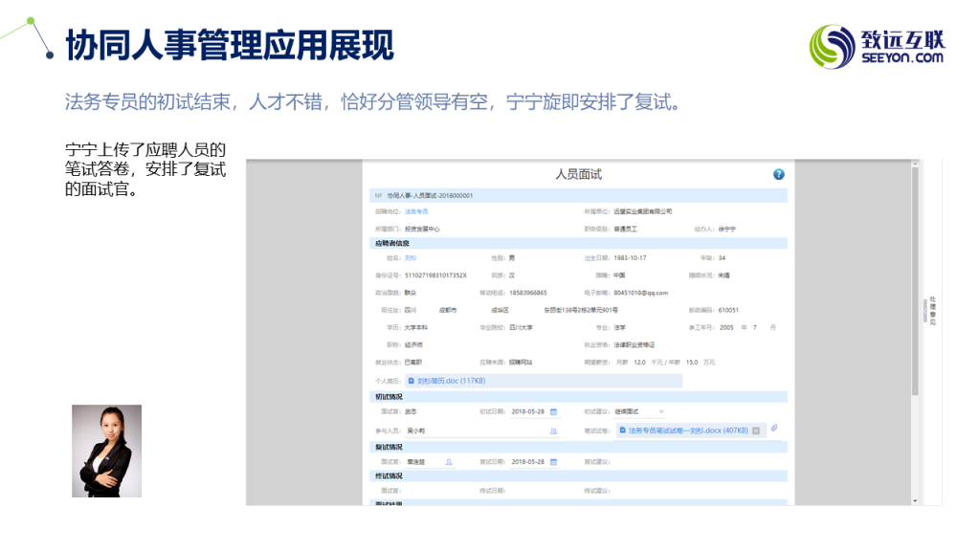Open the 法务专员笔试试卷—刘杉.docx file
This screenshot has height=551, width=980.
pyautogui.click(x=686, y=431)
